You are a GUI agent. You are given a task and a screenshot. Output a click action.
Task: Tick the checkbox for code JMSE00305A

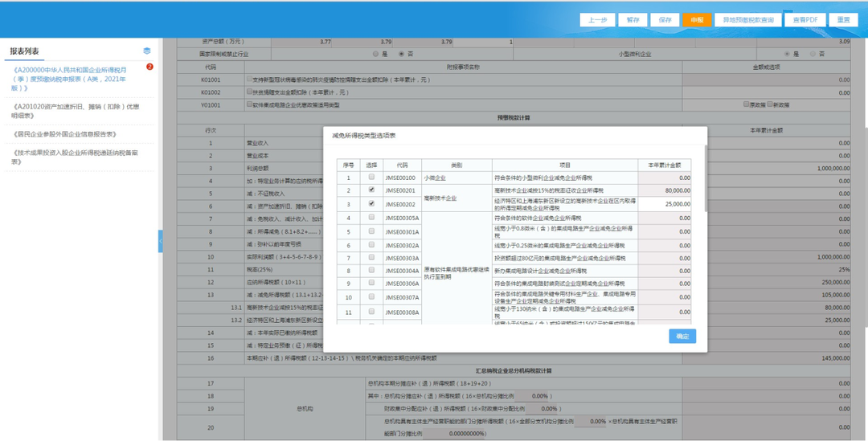tap(371, 218)
